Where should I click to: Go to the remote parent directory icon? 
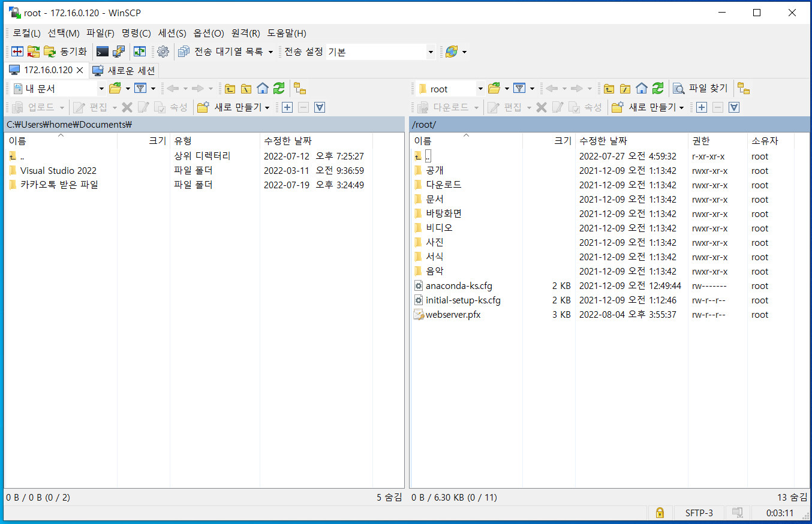click(x=609, y=89)
